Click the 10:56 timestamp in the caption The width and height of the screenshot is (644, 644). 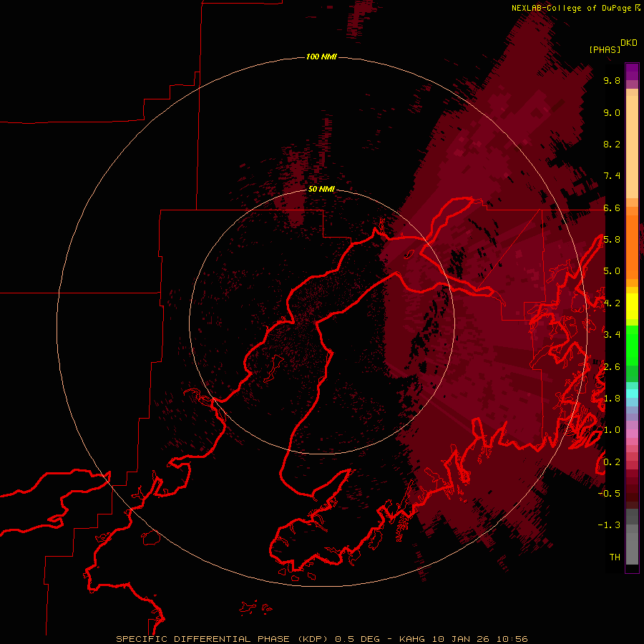[512, 639]
